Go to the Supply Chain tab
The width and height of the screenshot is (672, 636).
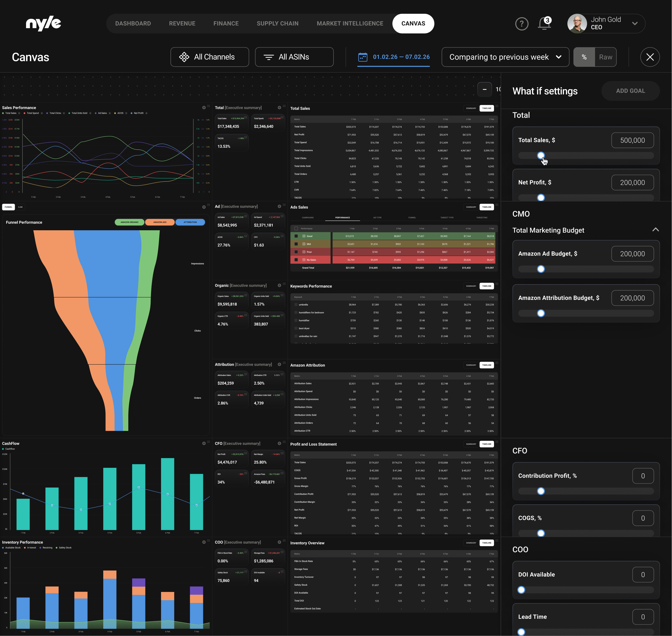point(278,23)
